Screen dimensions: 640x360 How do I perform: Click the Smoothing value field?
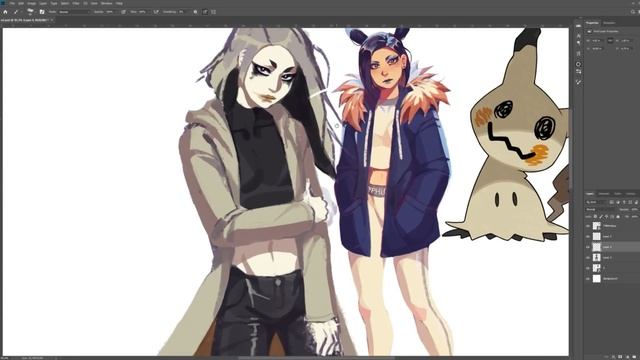point(183,12)
